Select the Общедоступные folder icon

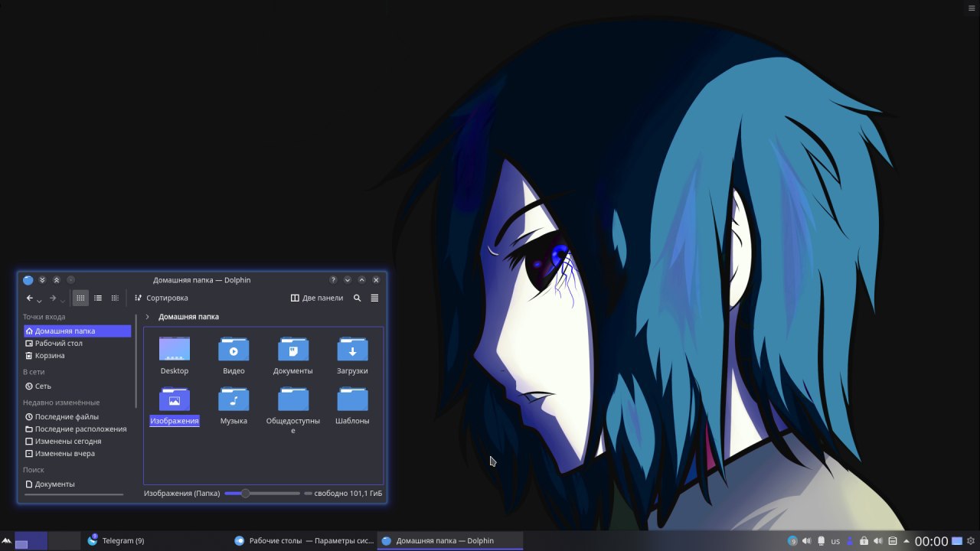click(293, 399)
